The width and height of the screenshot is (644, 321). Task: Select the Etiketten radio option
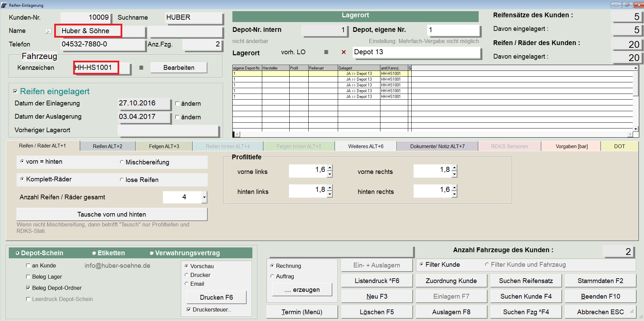[94, 253]
